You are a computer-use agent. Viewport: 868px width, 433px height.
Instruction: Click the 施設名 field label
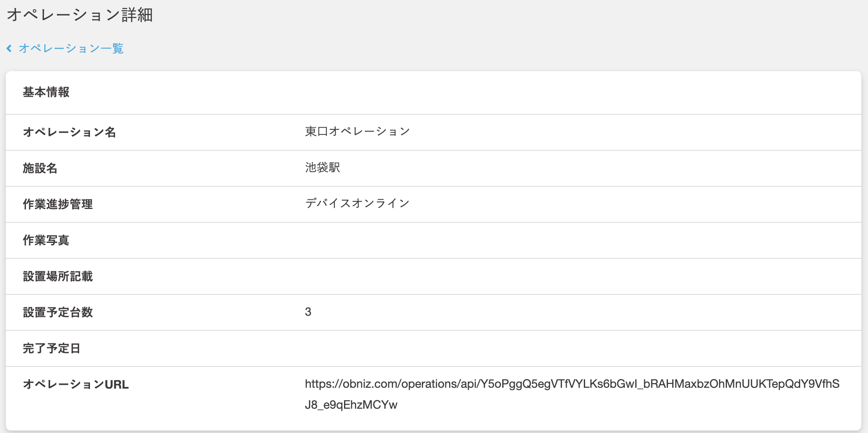coord(40,168)
